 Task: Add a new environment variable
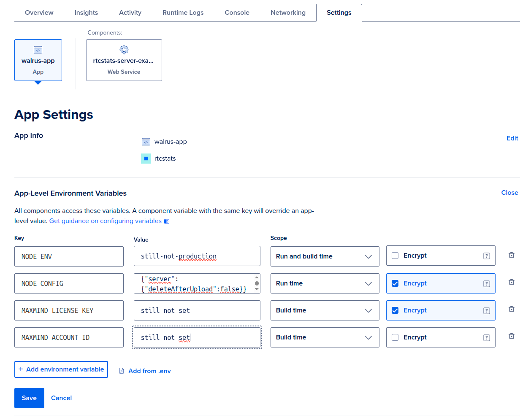coord(61,369)
